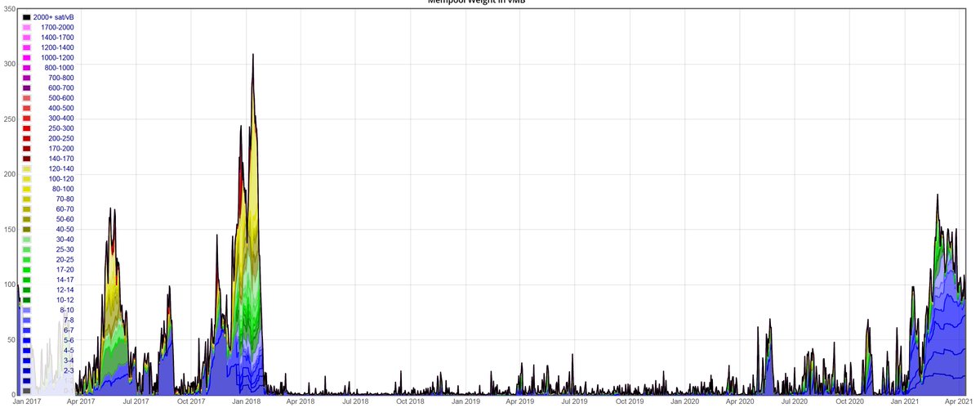The image size is (980, 408).
Task: Click the 'Apr 2018' x-axis label
Action: pos(300,401)
